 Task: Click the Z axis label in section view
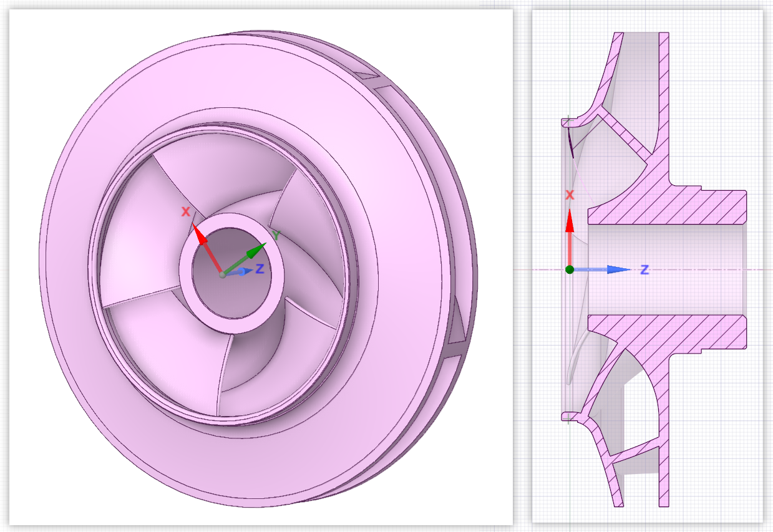tap(644, 270)
